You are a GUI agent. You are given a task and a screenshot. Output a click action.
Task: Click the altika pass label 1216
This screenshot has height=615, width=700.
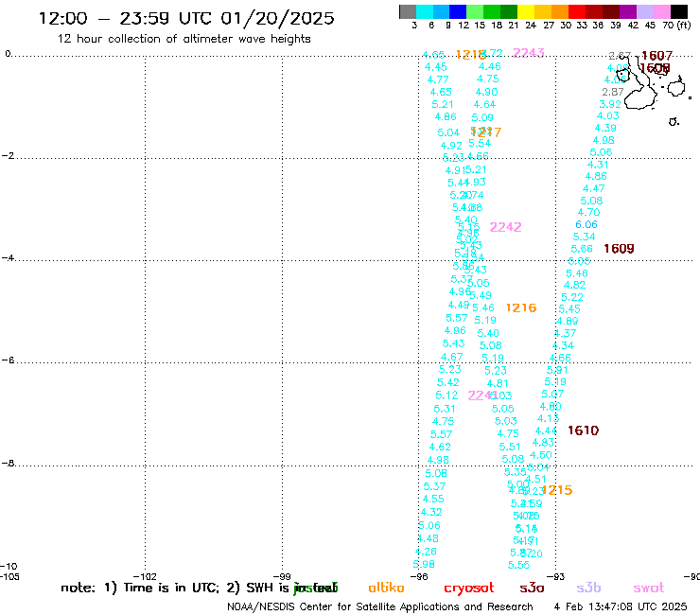click(521, 307)
